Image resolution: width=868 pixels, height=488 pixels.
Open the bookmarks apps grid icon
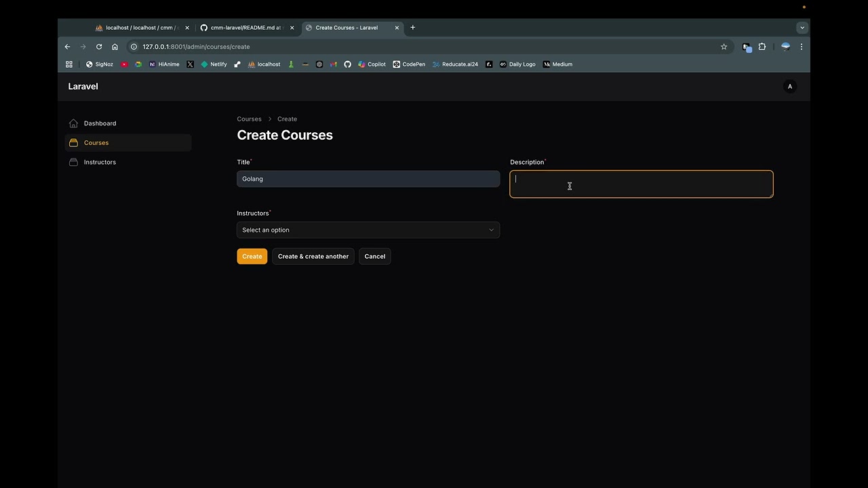click(69, 64)
